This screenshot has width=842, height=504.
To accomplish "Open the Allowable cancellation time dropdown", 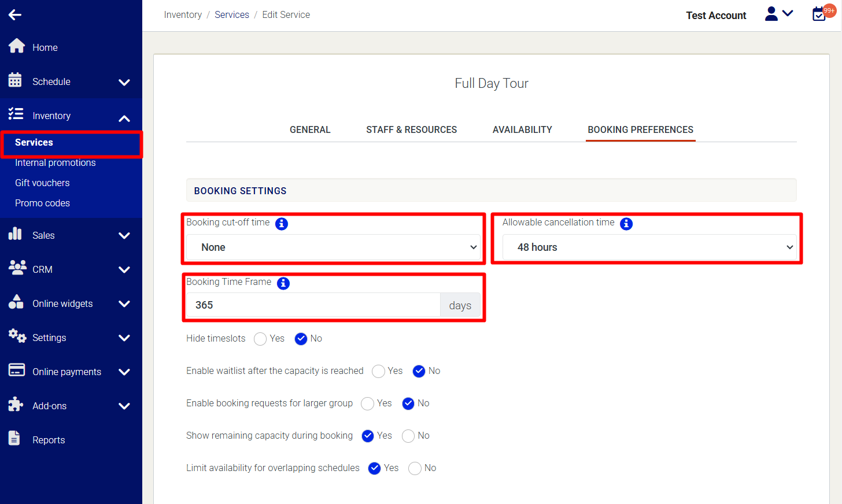I will [x=649, y=247].
